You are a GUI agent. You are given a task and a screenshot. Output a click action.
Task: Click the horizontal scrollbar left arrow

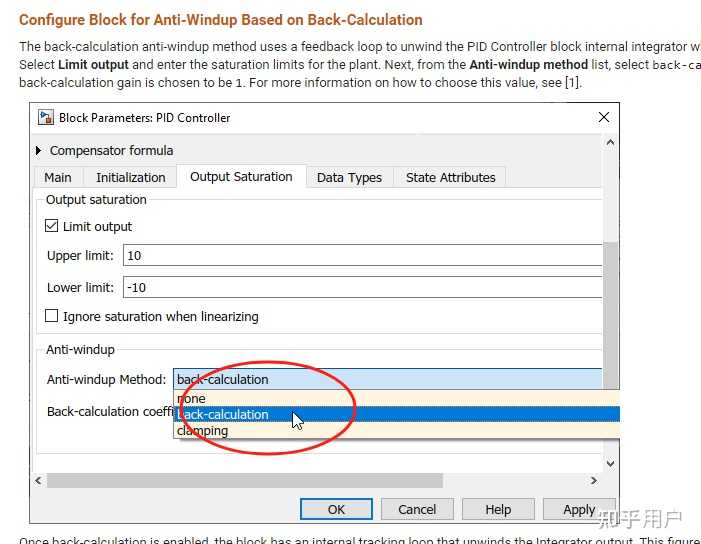pyautogui.click(x=38, y=481)
